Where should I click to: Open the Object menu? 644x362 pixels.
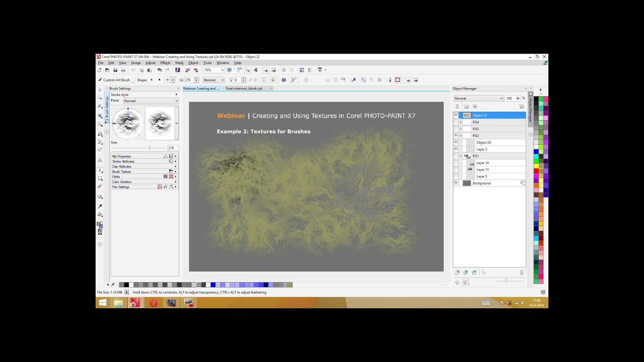click(x=193, y=63)
